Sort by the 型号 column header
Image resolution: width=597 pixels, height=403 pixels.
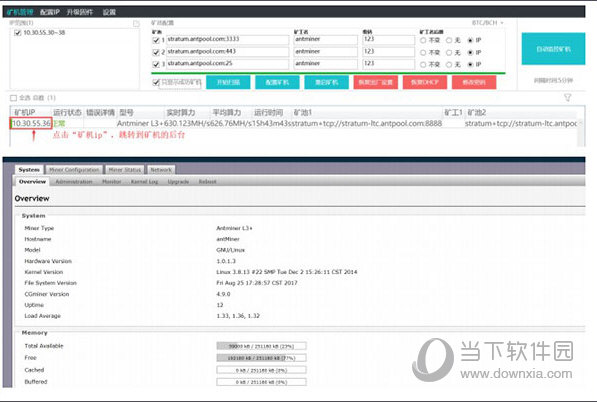tap(126, 112)
